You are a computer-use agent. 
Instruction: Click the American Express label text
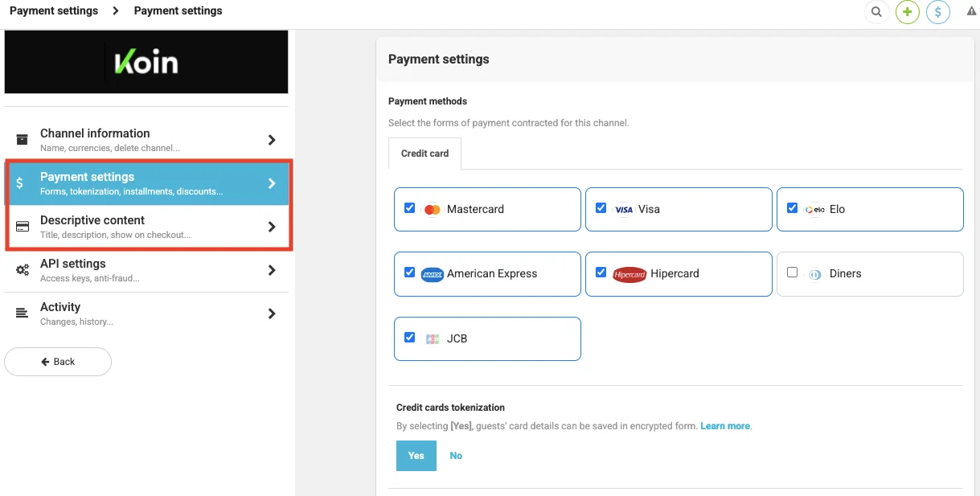point(492,273)
